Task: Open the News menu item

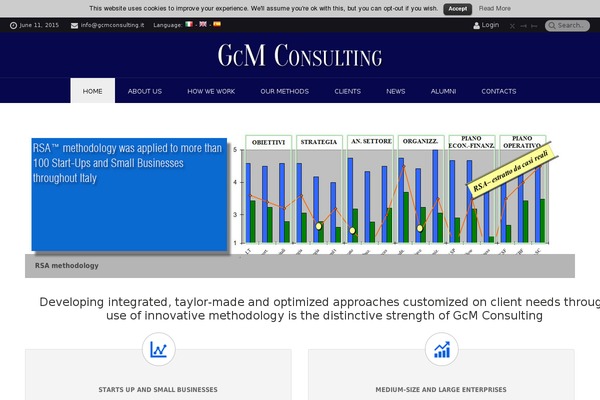Action: [x=395, y=91]
